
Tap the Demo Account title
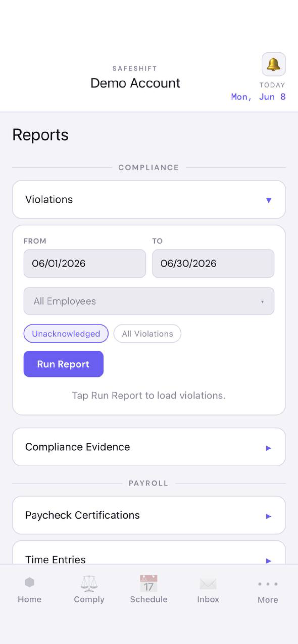tap(135, 83)
